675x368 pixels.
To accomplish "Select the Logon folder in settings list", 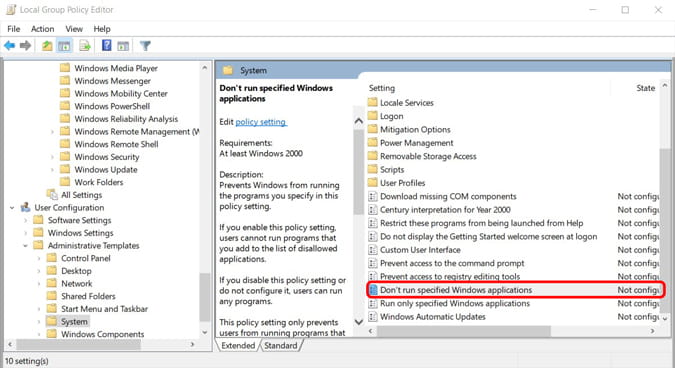I will (391, 116).
